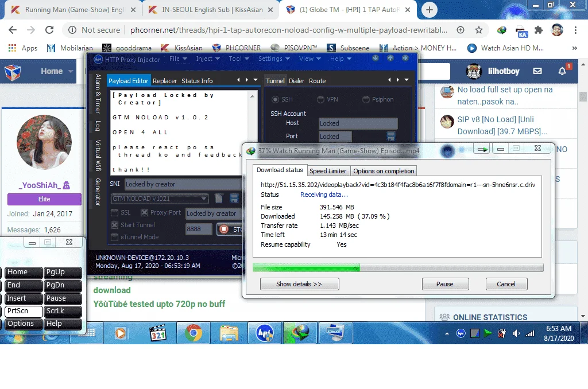Viewport: 588px width, 389px height.
Task: Click the 8888 port field
Action: click(199, 229)
